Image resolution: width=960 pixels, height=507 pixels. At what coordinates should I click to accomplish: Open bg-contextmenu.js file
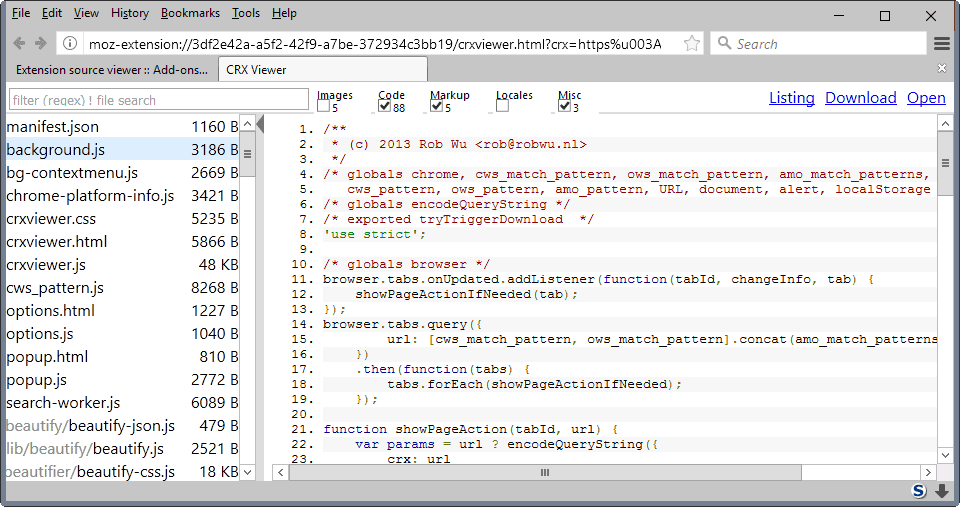coord(122,173)
